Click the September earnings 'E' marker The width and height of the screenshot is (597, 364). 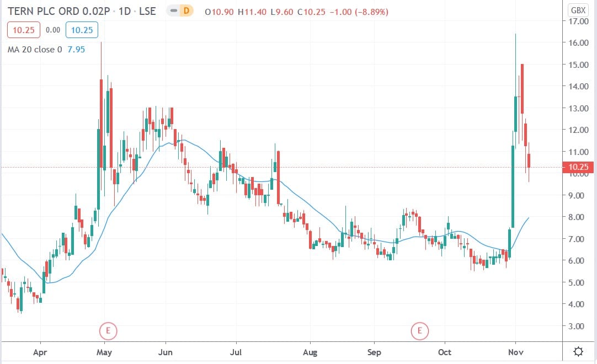[420, 331]
